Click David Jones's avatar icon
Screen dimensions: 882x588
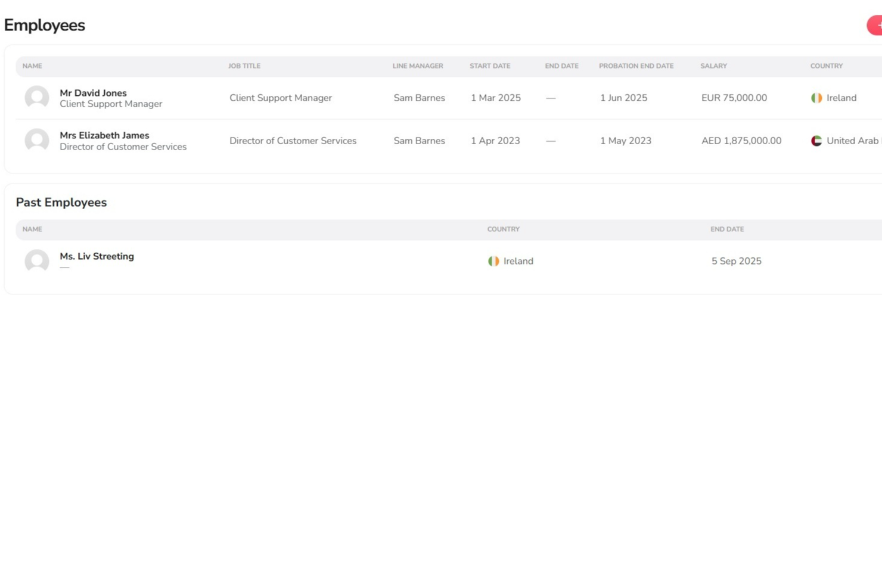coord(36,98)
